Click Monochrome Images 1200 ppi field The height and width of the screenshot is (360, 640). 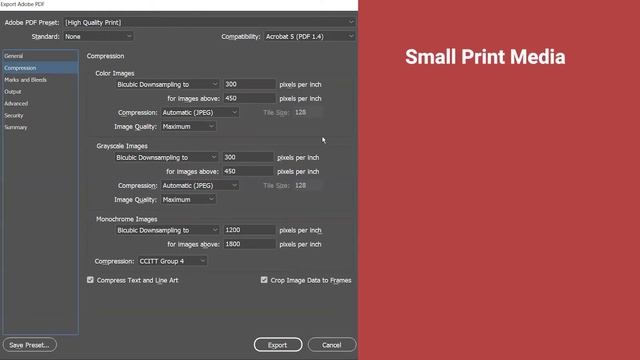pyautogui.click(x=249, y=230)
